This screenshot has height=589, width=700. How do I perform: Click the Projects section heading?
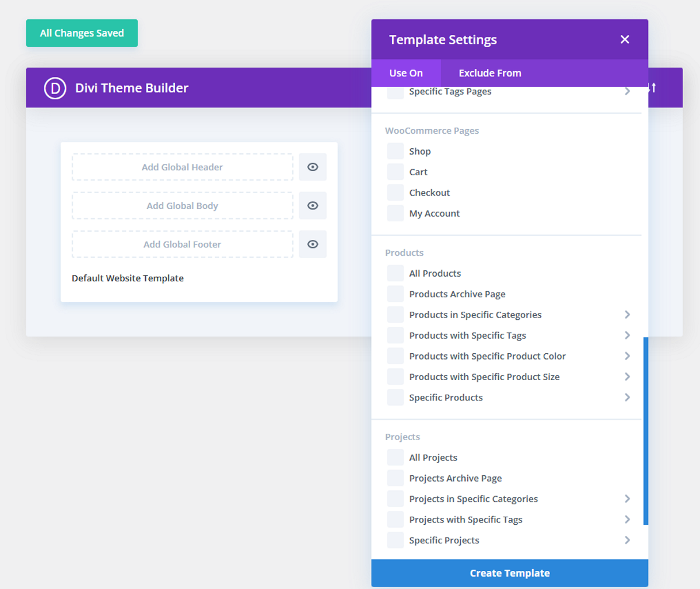tap(402, 437)
